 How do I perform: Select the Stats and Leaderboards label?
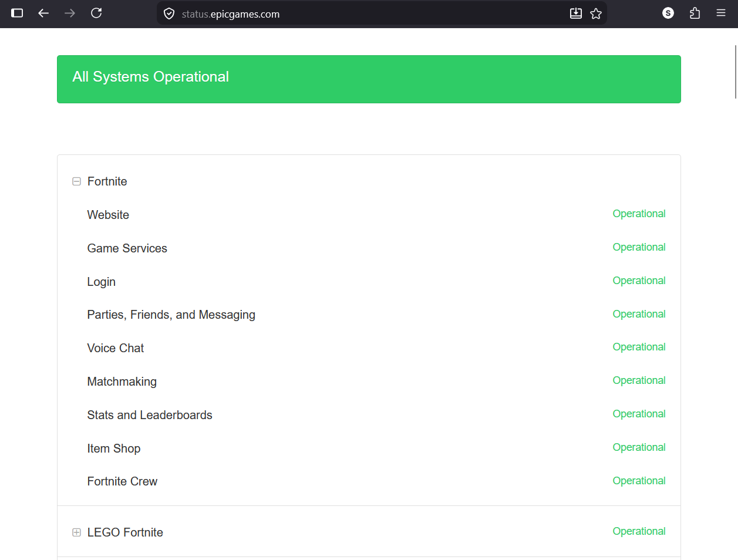[x=150, y=415]
